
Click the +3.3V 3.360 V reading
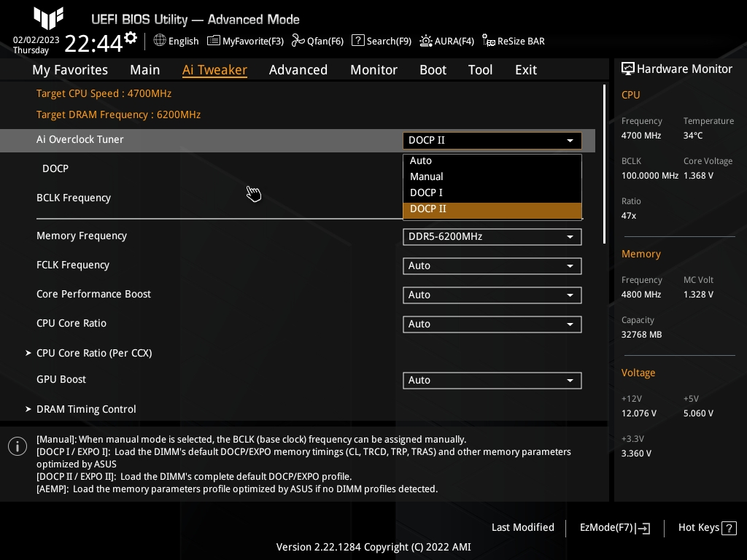pyautogui.click(x=636, y=454)
